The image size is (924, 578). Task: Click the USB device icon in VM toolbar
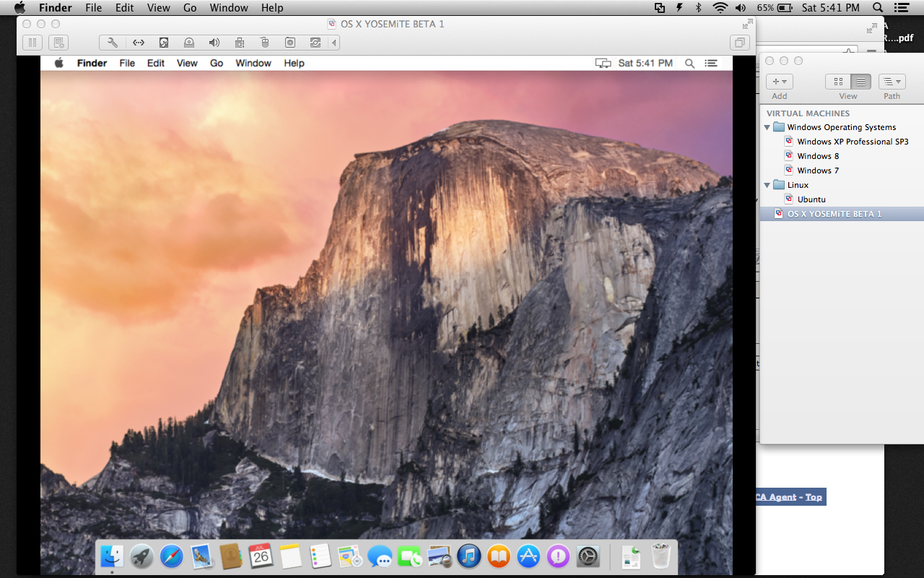point(240,43)
